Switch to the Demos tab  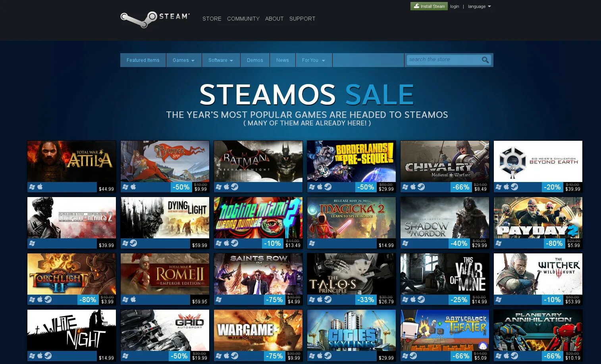click(255, 60)
